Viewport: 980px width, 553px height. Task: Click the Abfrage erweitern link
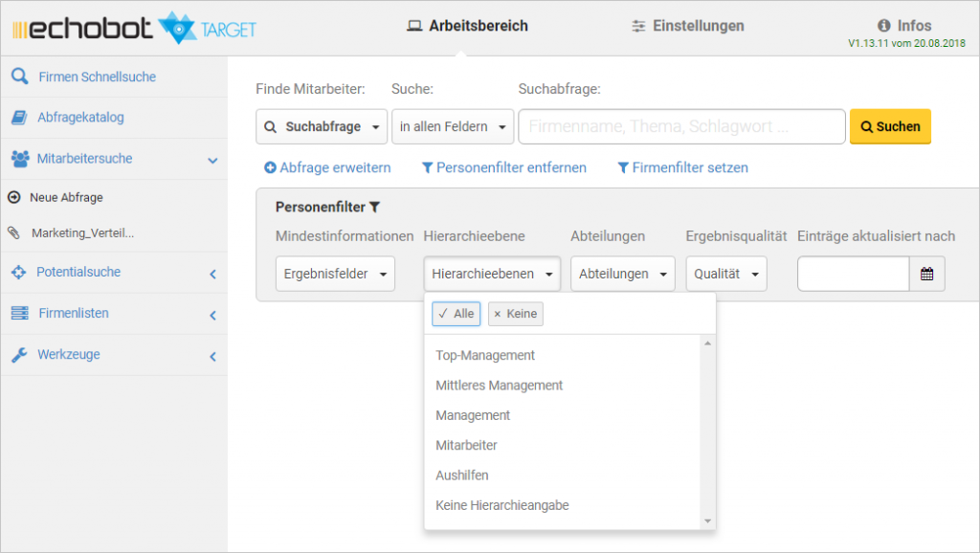[x=327, y=167]
